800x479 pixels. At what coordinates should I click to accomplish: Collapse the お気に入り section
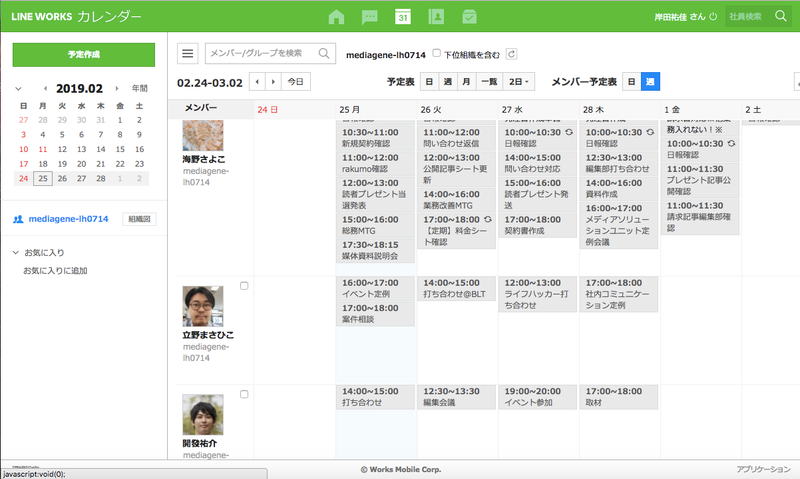coord(16,253)
